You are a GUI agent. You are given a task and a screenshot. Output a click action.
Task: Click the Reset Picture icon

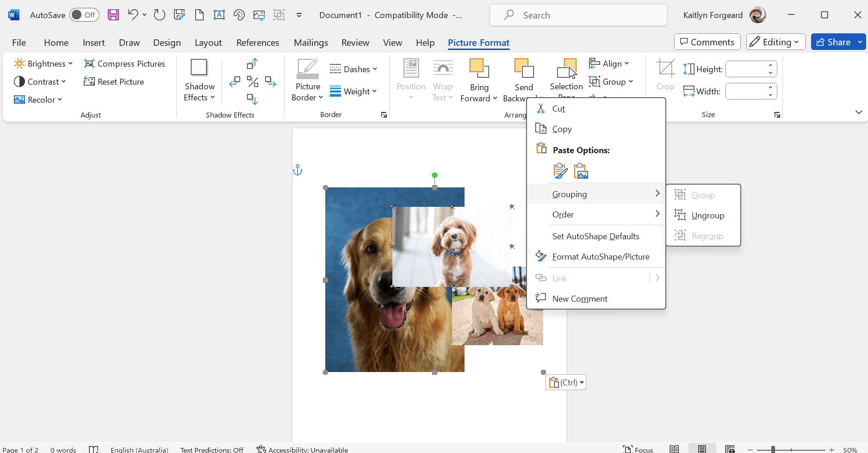coord(89,81)
